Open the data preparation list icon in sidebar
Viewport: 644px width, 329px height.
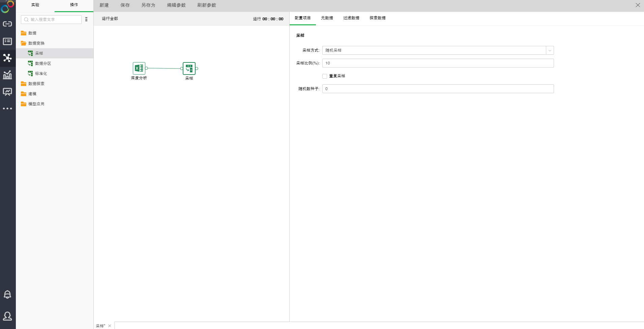[7, 41]
